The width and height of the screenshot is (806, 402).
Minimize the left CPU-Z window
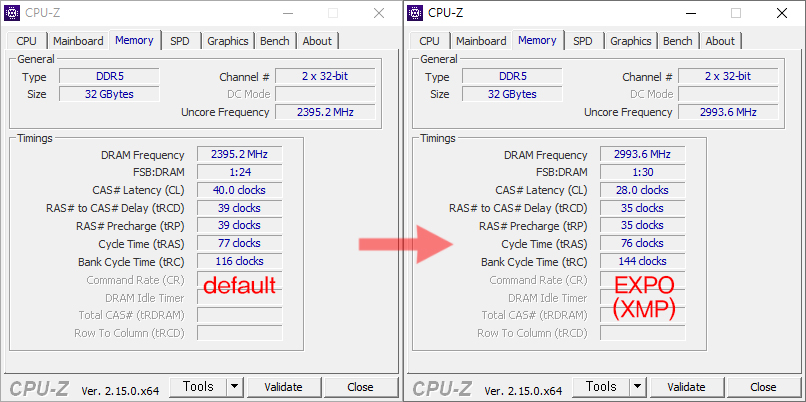[288, 13]
